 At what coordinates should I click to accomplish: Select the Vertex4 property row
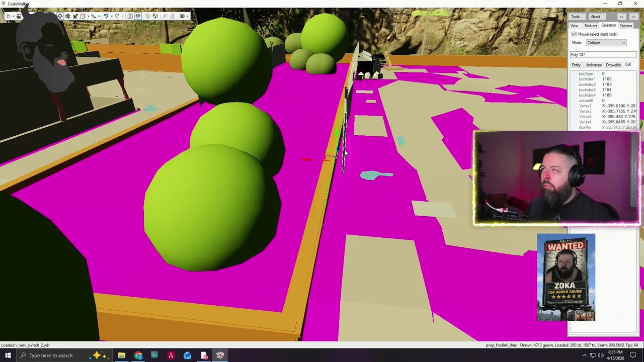tap(603, 122)
